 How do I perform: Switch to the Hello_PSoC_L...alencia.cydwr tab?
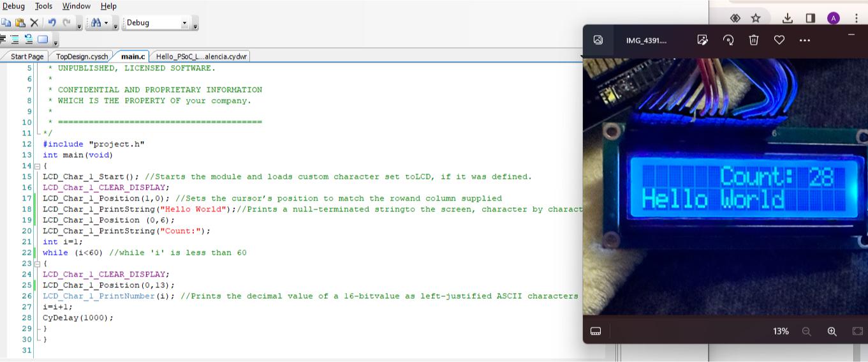201,56
